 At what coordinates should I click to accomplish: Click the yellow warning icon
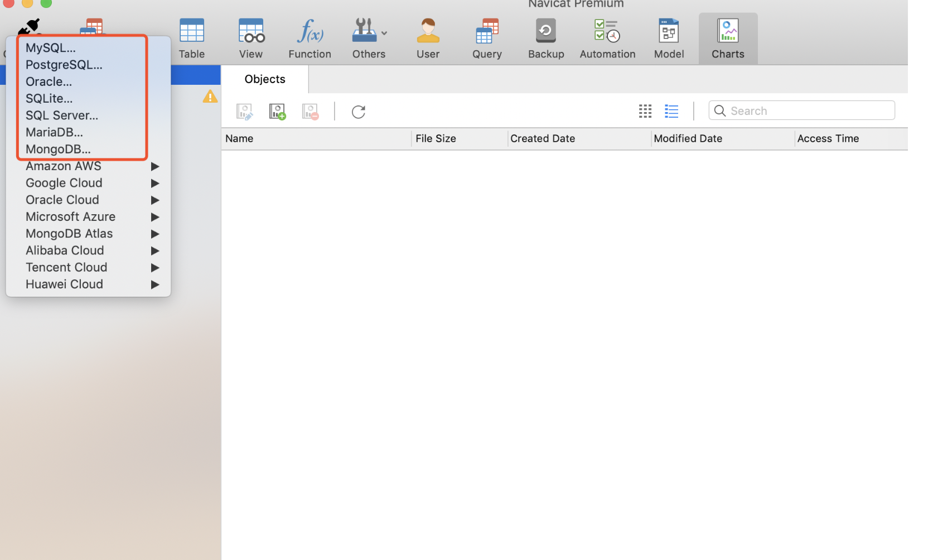coord(210,96)
